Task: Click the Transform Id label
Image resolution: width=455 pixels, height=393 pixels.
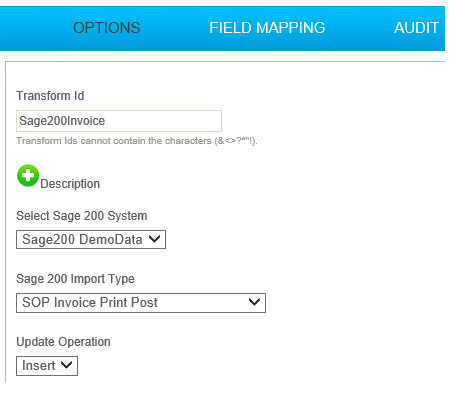Action: pos(50,96)
